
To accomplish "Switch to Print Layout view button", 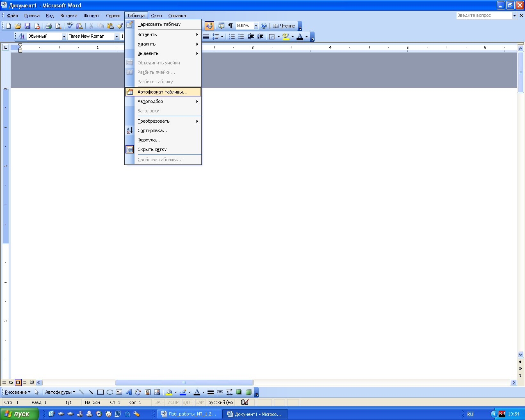I will point(18,382).
